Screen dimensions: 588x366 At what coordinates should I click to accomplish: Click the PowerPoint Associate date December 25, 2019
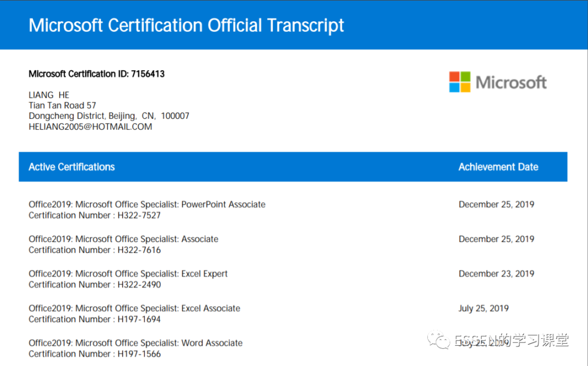pyautogui.click(x=496, y=204)
